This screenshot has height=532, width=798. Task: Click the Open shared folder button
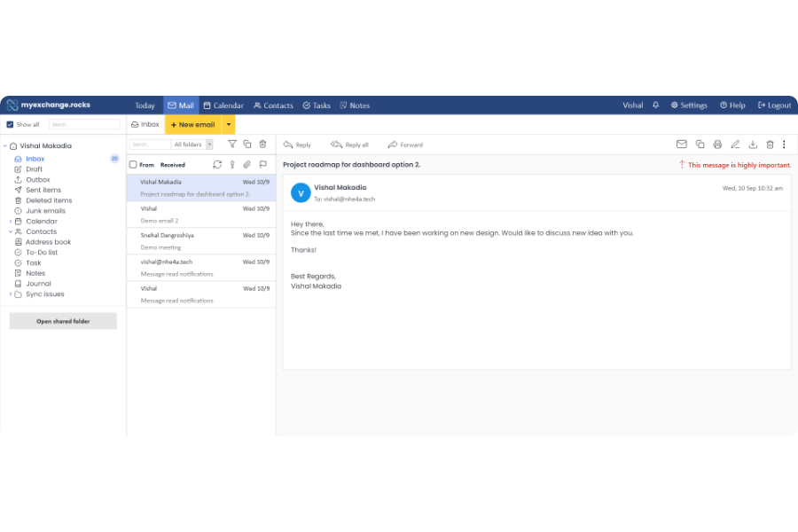click(63, 321)
